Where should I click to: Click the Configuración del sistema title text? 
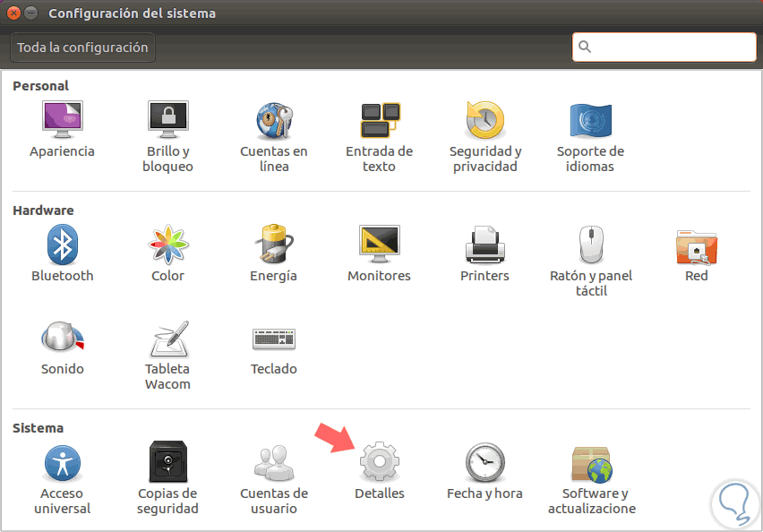(x=132, y=13)
